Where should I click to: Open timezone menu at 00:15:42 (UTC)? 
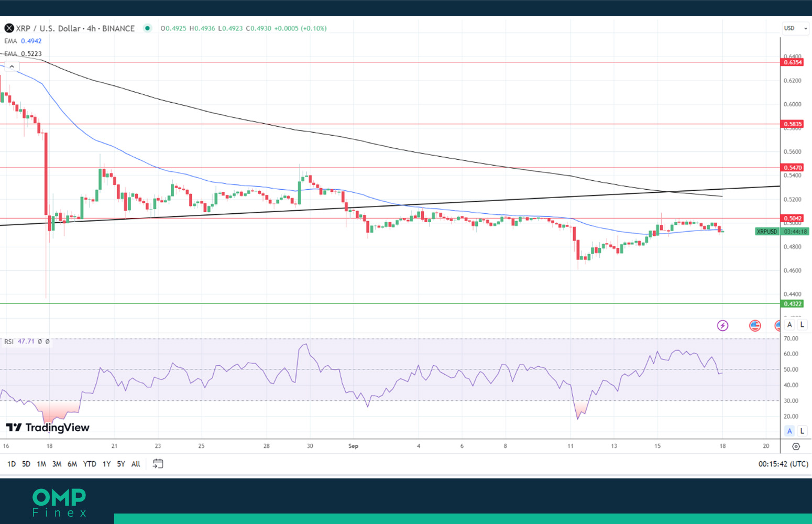(783, 464)
